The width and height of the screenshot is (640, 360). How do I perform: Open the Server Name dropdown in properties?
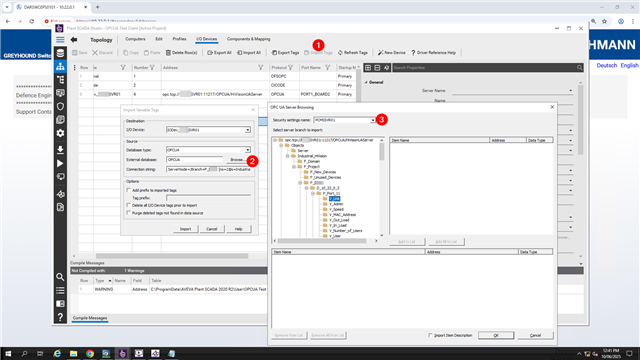[570, 91]
